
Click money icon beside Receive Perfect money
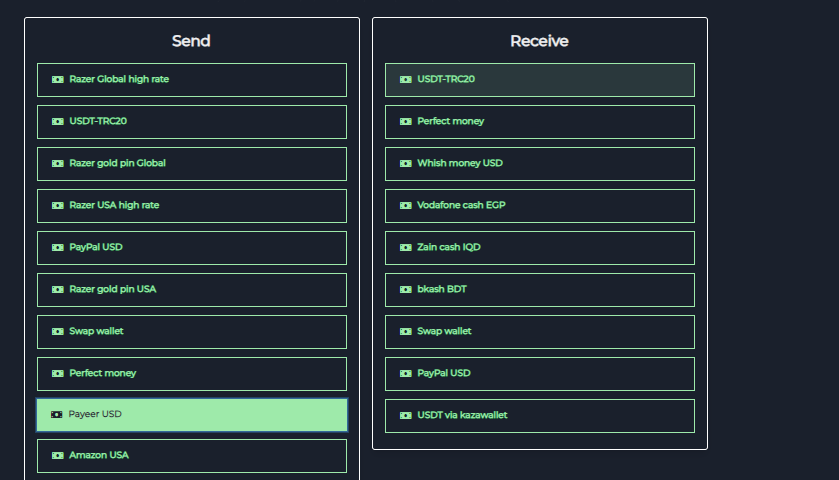point(406,121)
